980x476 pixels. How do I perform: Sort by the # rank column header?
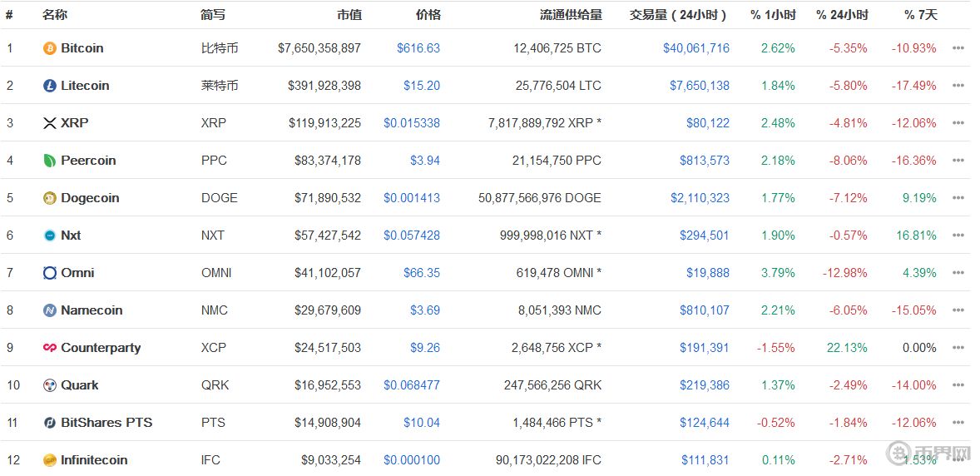tap(9, 15)
